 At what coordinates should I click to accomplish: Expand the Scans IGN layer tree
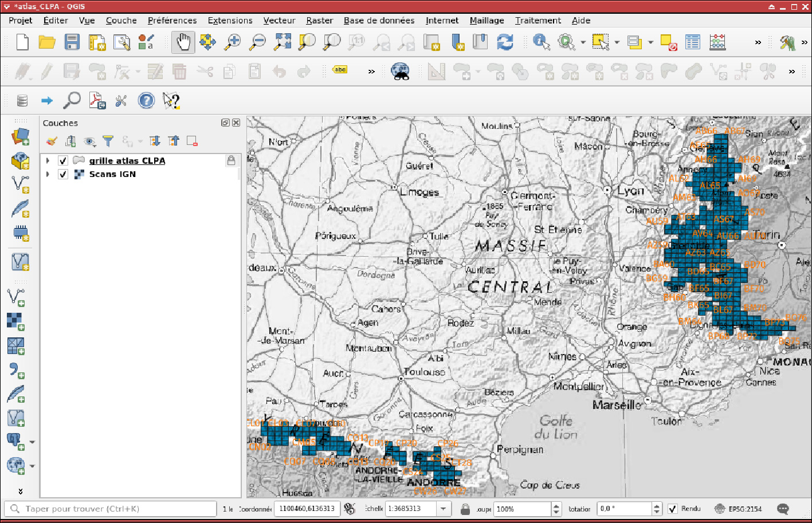coord(48,174)
